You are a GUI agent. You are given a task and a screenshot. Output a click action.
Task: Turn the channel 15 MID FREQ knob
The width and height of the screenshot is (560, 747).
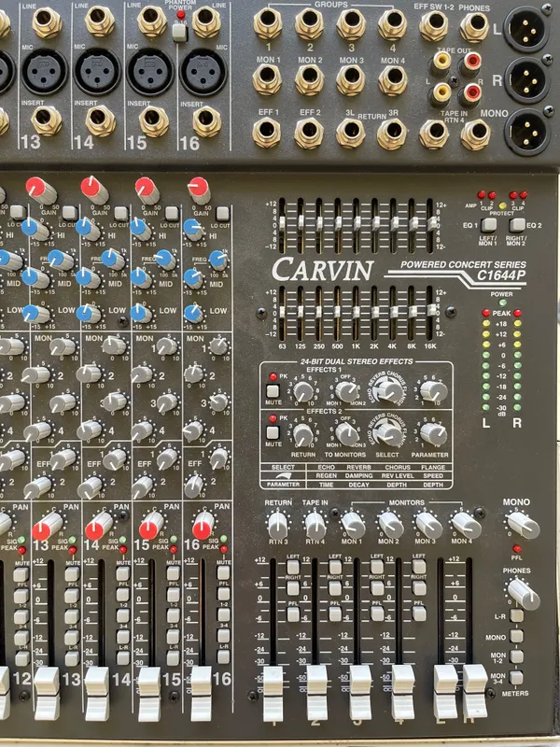point(166,260)
